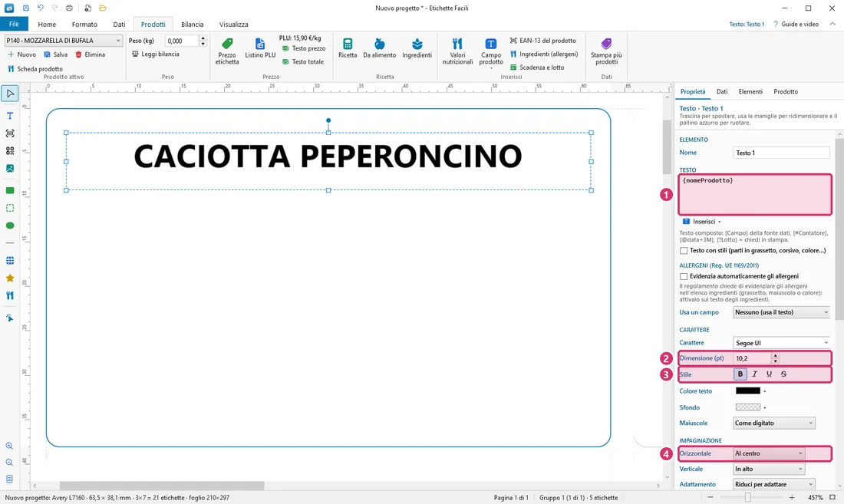
Task: Select the QR code tool
Action: click(x=10, y=151)
